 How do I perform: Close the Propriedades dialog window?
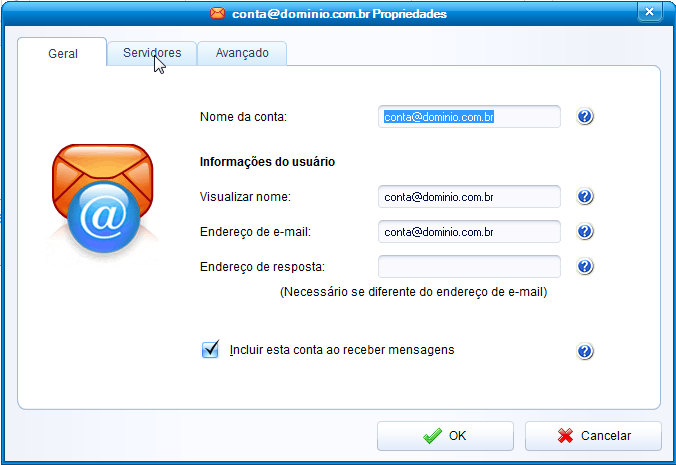[x=650, y=12]
